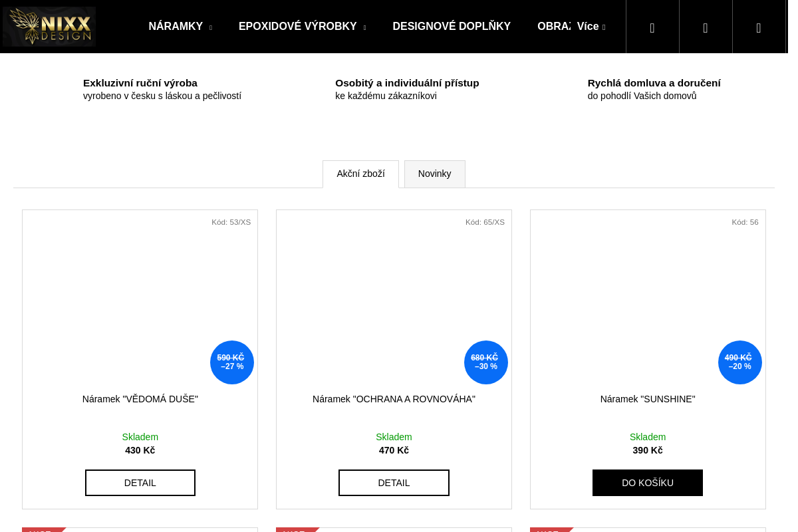798x532 pixels.
Task: Open the Náramek "SUNSHINE" product title link
Action: coord(647,399)
